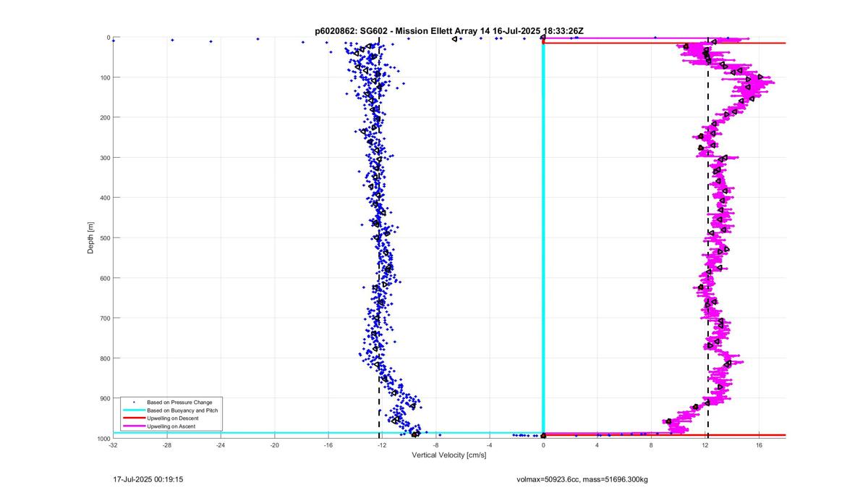
Task: Click the x-axis tick label '-12'
Action: [x=382, y=444]
